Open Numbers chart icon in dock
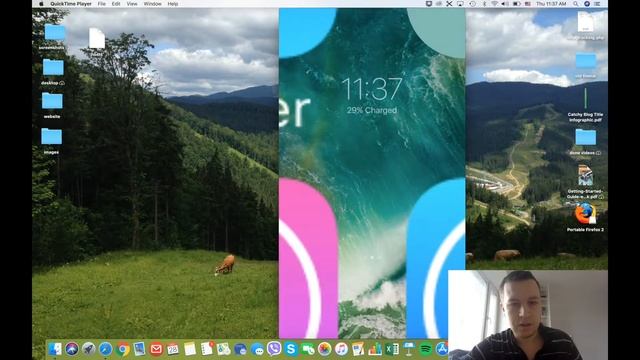Image resolution: width=640 pixels, height=360 pixels. 375,349
